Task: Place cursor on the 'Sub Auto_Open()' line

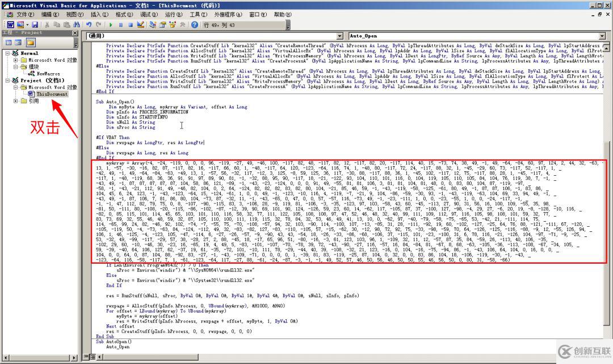Action: pyautogui.click(x=115, y=101)
